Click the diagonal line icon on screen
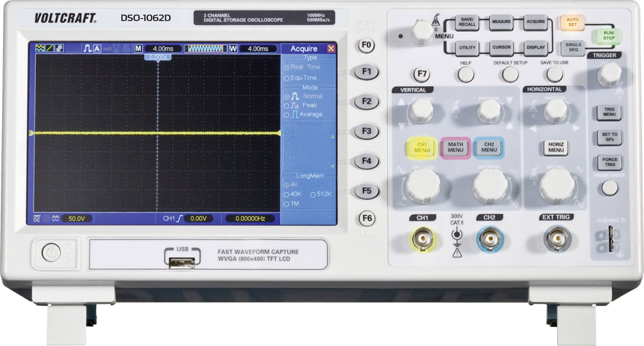This screenshot has height=346, width=644. pos(49,48)
